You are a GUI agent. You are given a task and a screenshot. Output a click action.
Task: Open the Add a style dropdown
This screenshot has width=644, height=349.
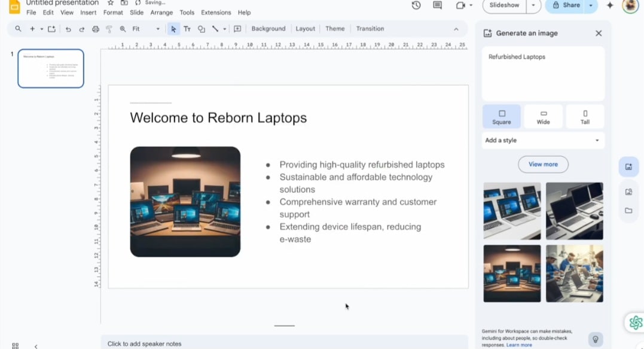point(542,141)
